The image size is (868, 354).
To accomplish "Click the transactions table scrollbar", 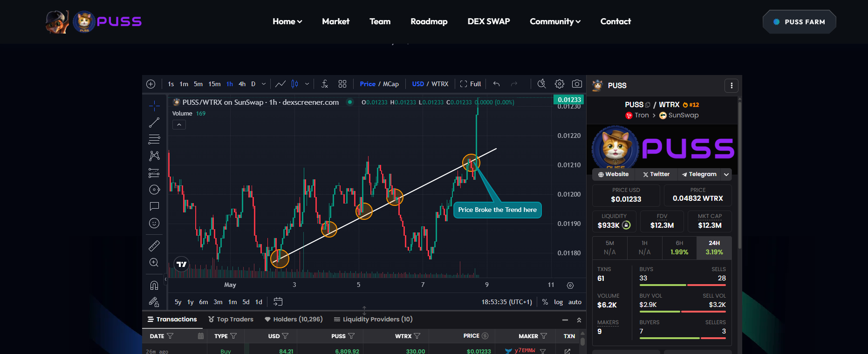I will [x=582, y=341].
